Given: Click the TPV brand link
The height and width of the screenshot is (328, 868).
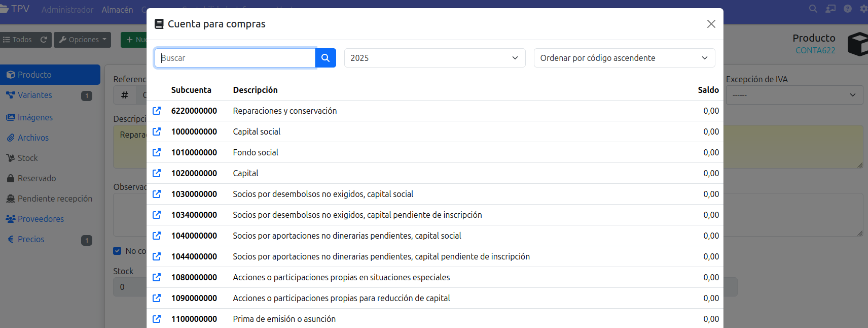Looking at the screenshot, I should point(15,9).
